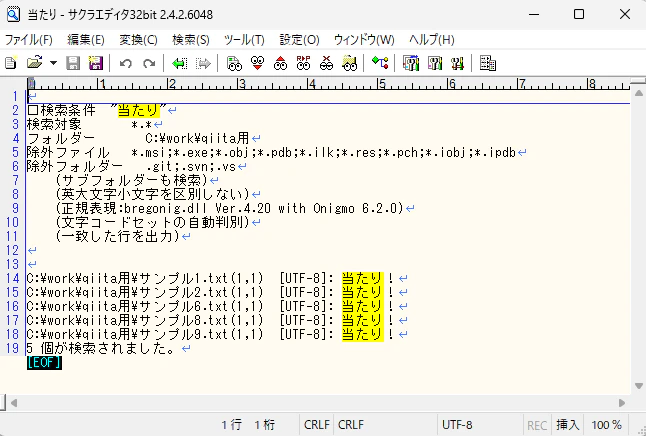Click the 1 行 1 桁 cursor position status
This screenshot has height=436, width=646.
(x=248, y=425)
